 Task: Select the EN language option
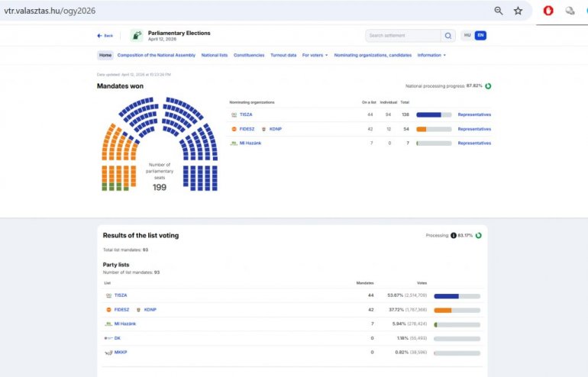coord(480,36)
